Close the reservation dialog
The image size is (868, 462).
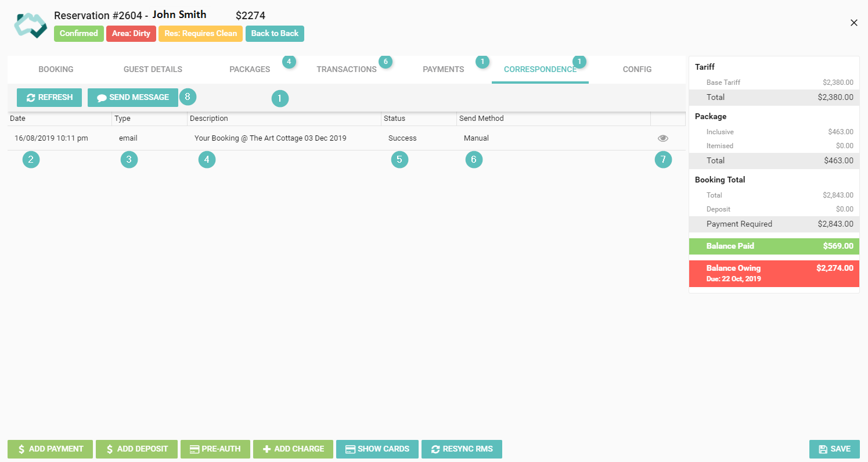(x=853, y=23)
